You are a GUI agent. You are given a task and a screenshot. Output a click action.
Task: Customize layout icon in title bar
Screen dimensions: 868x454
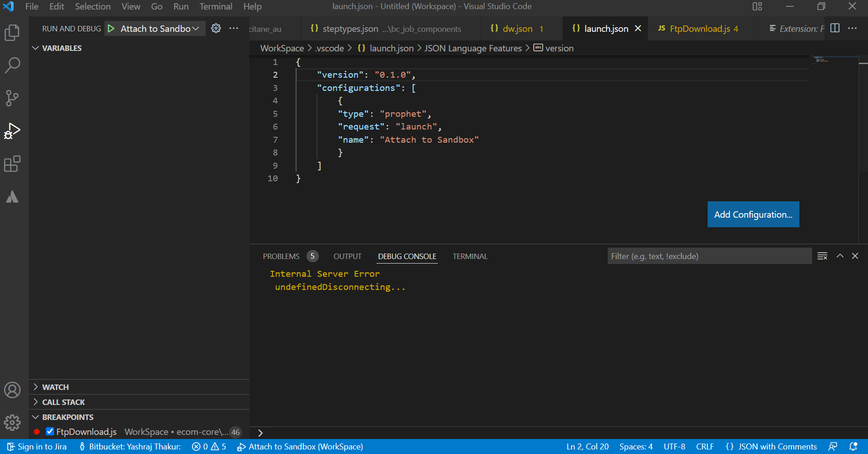[x=757, y=6]
